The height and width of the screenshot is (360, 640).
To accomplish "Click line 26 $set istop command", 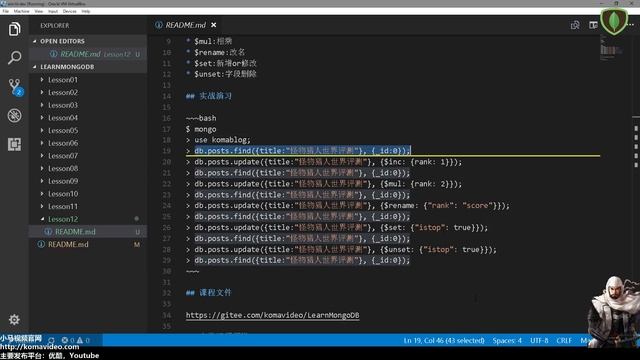I will coord(341,228).
